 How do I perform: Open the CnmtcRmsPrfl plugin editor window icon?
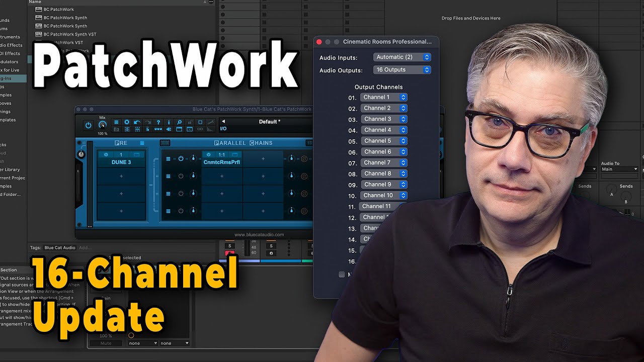pos(235,154)
